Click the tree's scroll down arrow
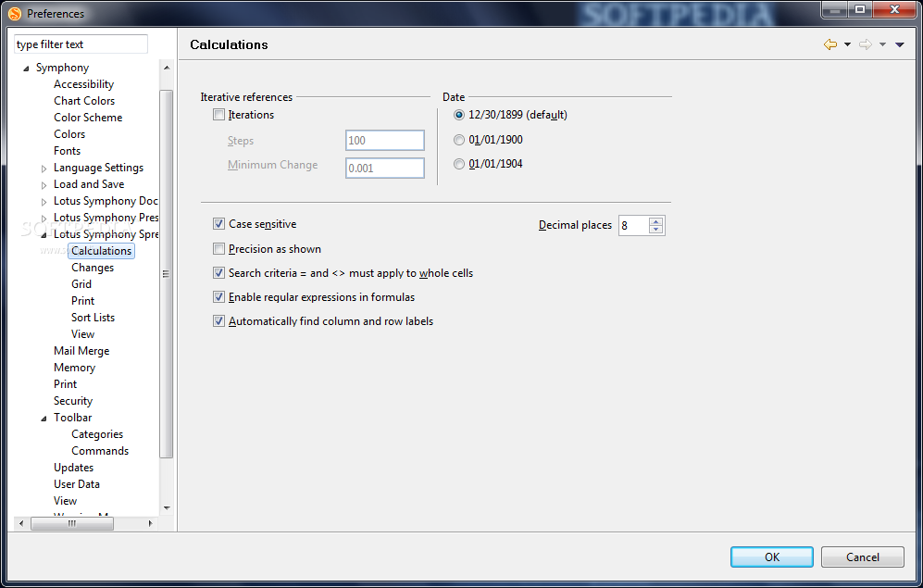Screen dimensions: 923x588 (167, 508)
